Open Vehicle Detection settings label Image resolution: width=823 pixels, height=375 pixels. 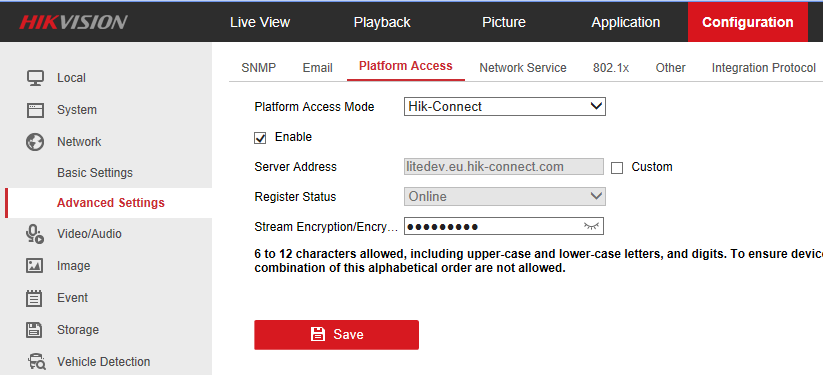[103, 362]
